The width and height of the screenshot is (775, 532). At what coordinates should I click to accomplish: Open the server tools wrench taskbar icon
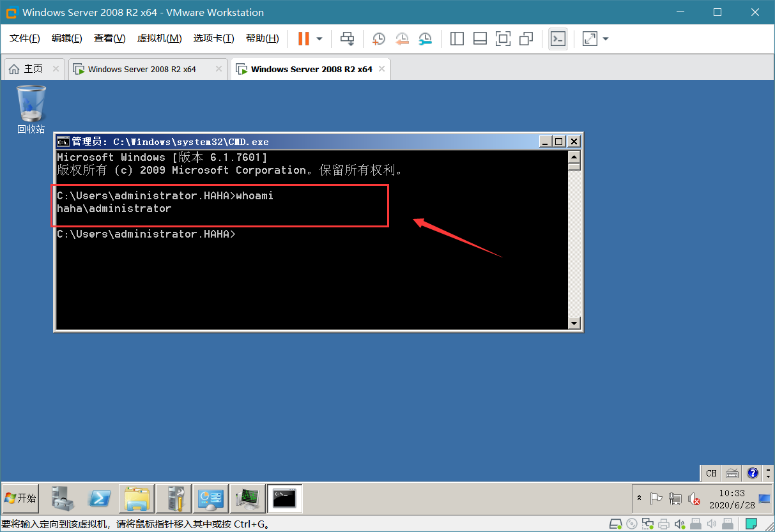tap(174, 499)
